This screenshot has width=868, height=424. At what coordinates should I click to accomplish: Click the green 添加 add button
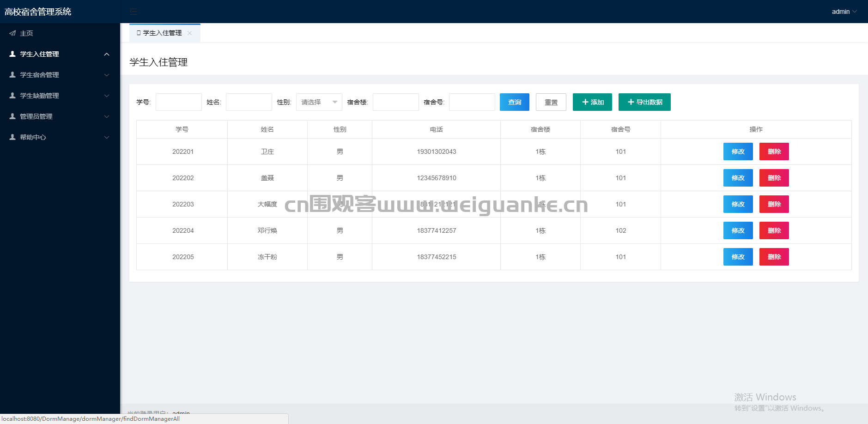tap(592, 102)
